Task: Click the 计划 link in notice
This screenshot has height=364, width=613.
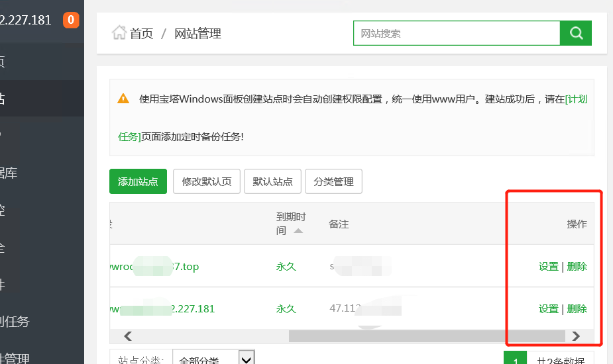Action: pyautogui.click(x=577, y=99)
